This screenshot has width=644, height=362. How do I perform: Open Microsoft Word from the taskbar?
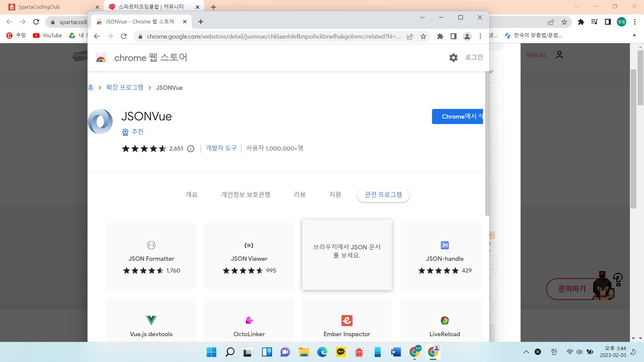(x=396, y=352)
